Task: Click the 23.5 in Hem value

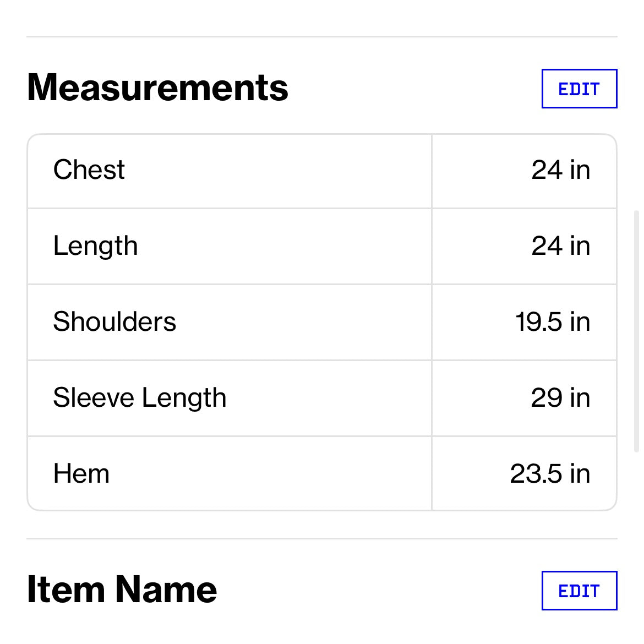Action: point(550,473)
